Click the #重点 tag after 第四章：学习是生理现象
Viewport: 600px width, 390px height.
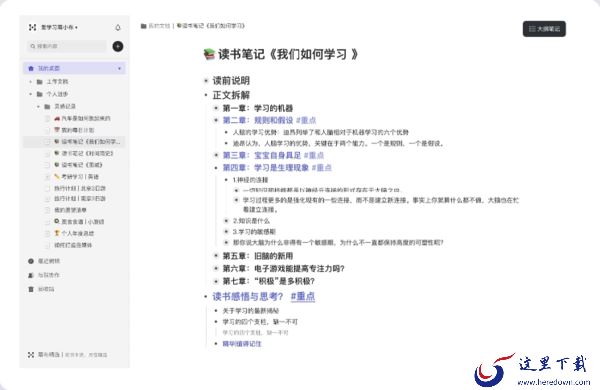click(x=321, y=168)
